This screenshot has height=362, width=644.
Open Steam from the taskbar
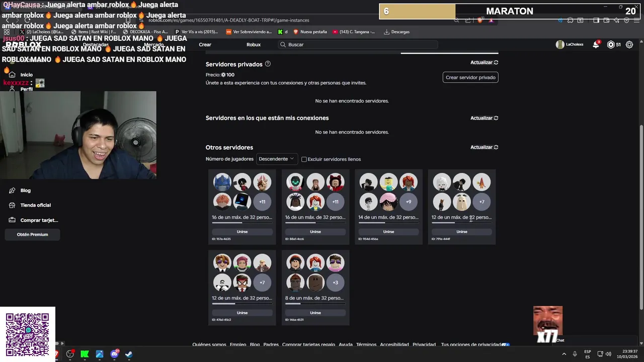[x=129, y=354]
